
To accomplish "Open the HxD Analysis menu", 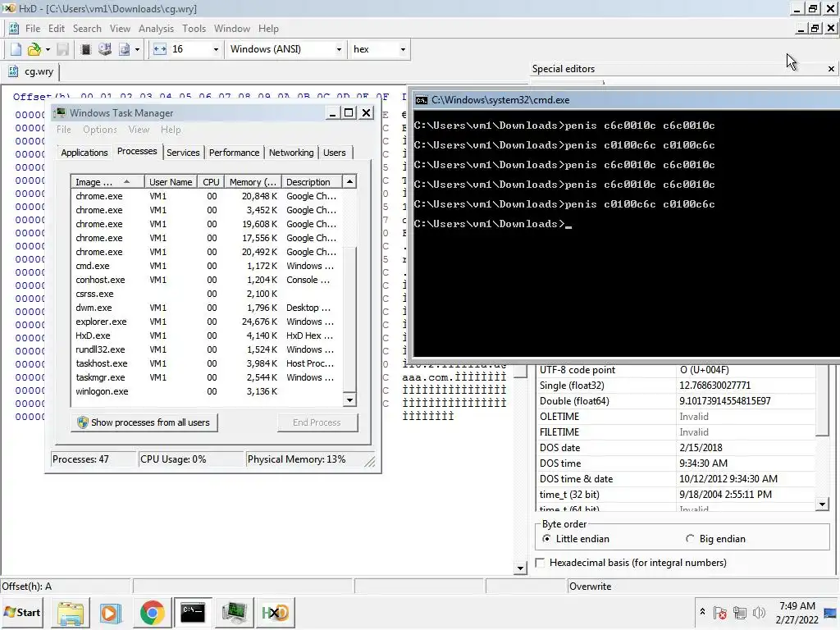I will click(156, 29).
